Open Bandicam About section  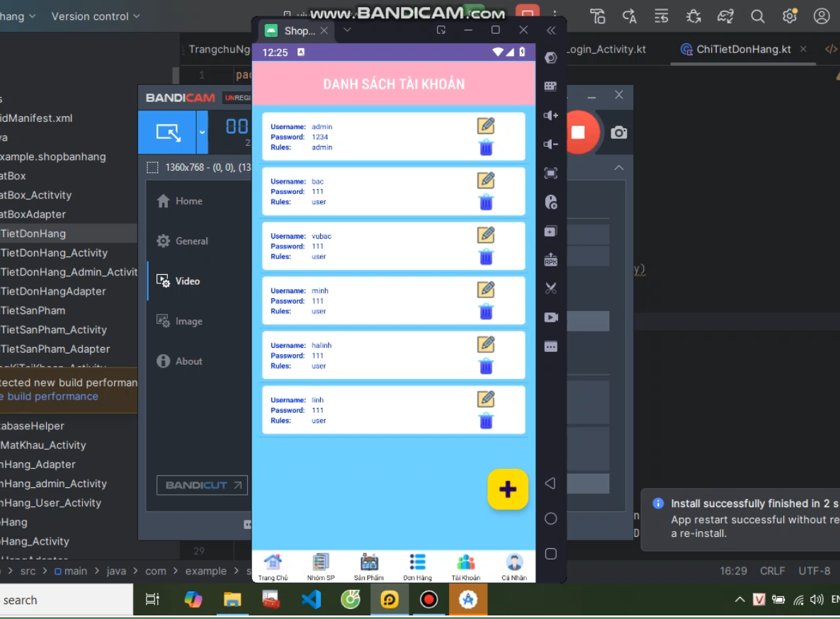coord(179,361)
